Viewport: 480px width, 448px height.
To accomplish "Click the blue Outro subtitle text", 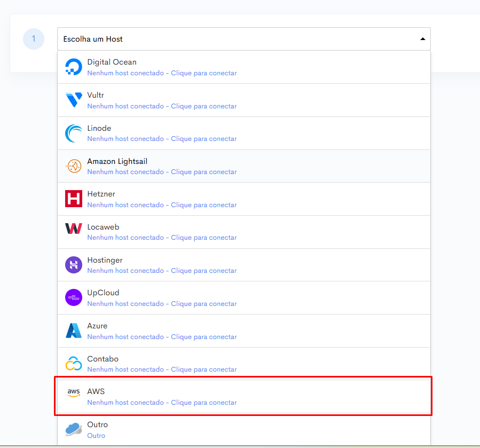I will pyautogui.click(x=96, y=436).
